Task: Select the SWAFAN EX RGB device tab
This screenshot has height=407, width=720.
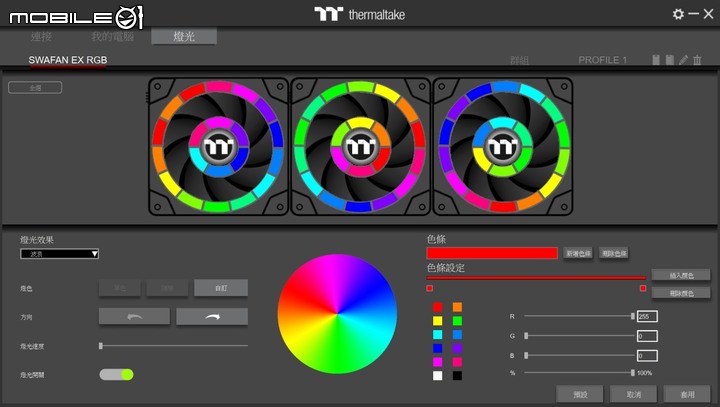Action: click(68, 60)
